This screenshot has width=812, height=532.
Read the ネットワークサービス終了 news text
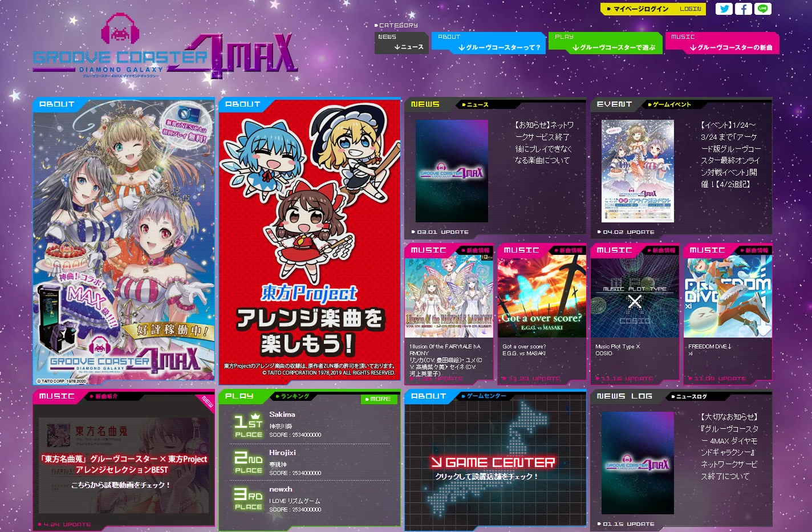[544, 143]
